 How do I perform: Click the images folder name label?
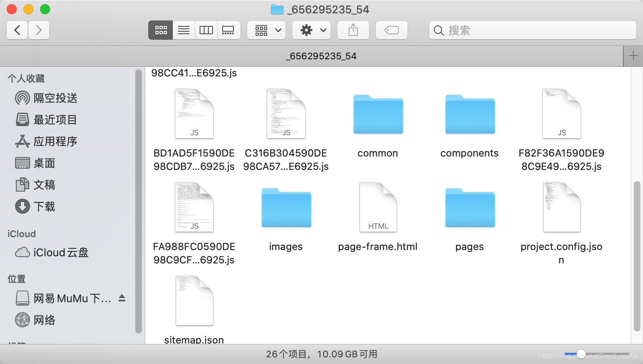pos(286,247)
